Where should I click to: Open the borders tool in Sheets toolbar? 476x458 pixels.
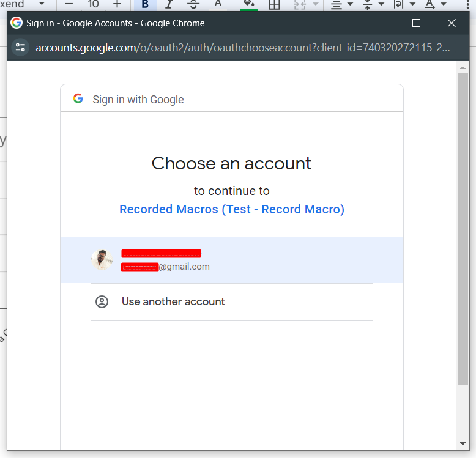click(275, 5)
